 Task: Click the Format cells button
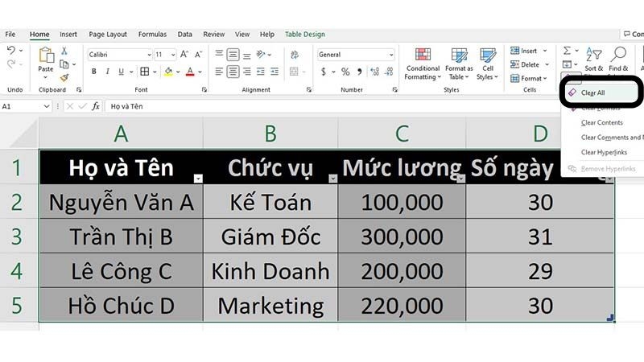pos(529,78)
